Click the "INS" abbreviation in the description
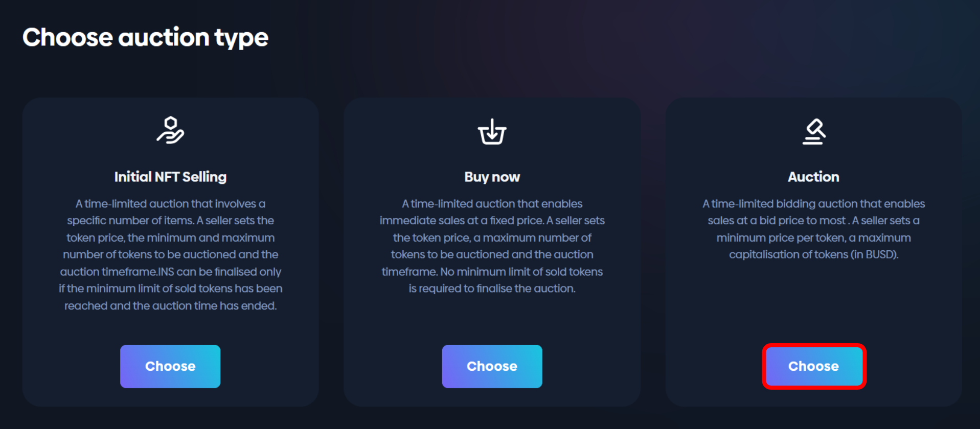 [x=166, y=272]
